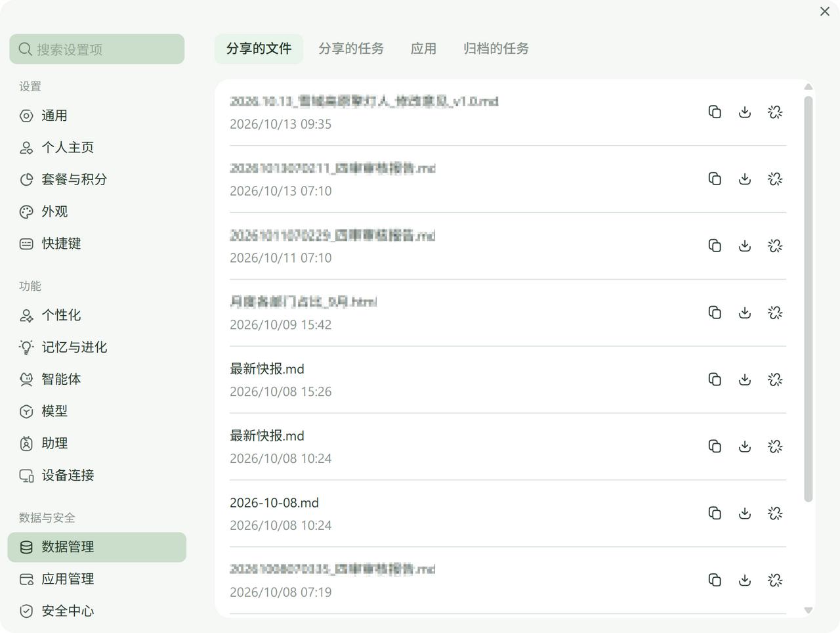
Task: Open 快捷键 shortcuts settings
Action: click(x=97, y=244)
